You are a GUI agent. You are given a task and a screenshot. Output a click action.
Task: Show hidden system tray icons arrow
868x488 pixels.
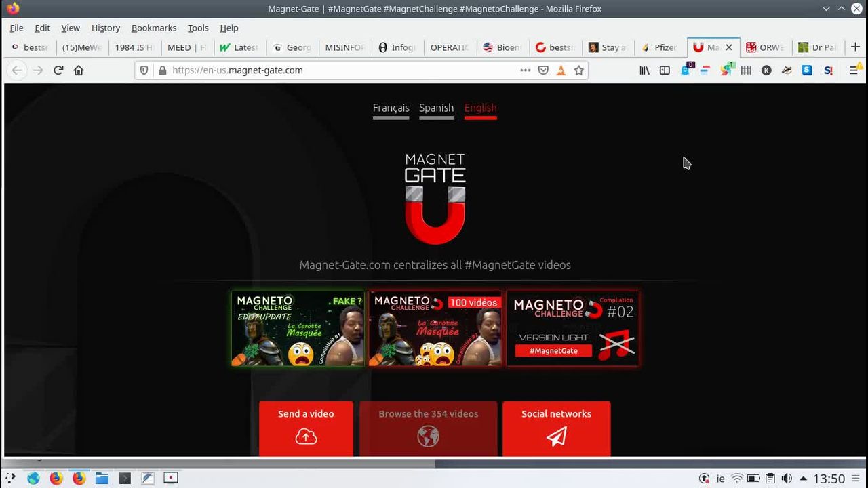click(x=803, y=479)
